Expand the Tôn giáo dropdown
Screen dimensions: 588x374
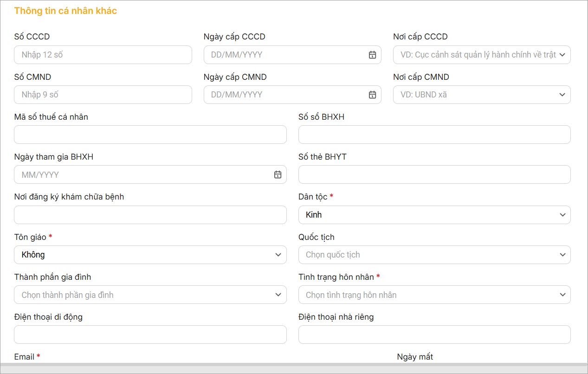(150, 255)
